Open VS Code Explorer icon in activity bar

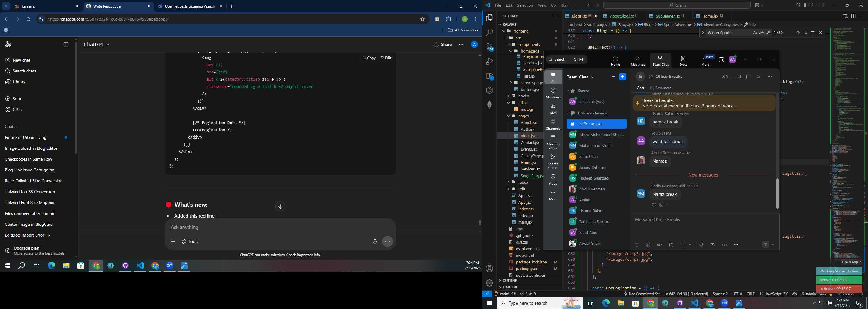click(x=489, y=18)
